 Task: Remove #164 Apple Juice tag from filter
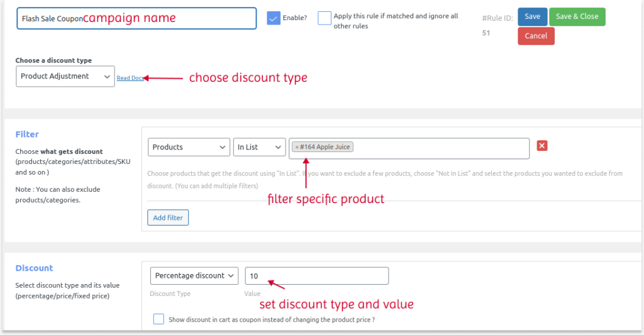297,147
